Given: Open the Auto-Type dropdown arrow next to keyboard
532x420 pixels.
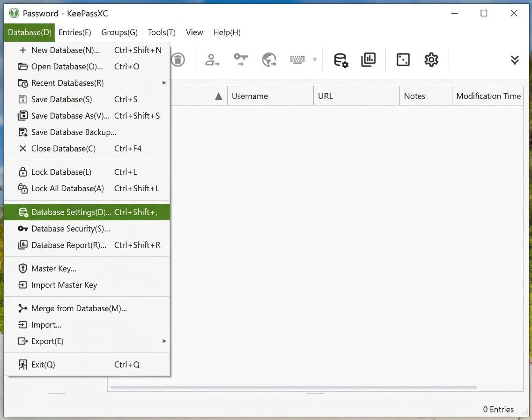Looking at the screenshot, I should click(315, 60).
